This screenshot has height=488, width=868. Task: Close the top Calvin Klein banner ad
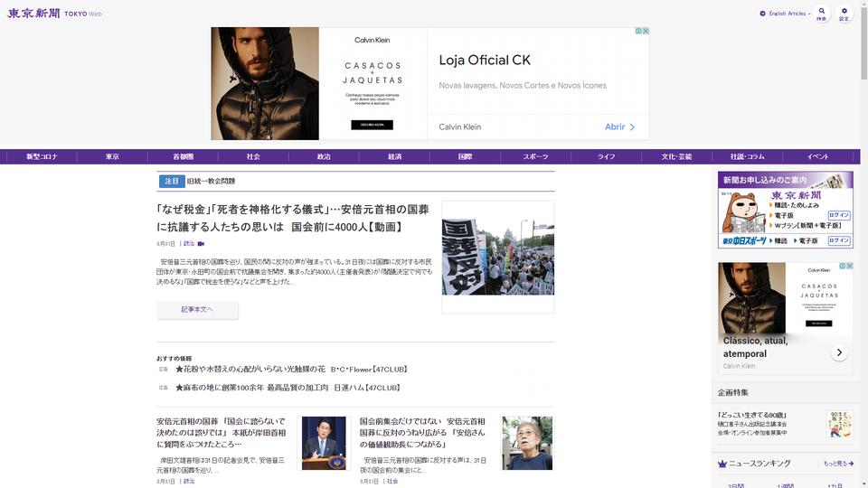[x=646, y=31]
